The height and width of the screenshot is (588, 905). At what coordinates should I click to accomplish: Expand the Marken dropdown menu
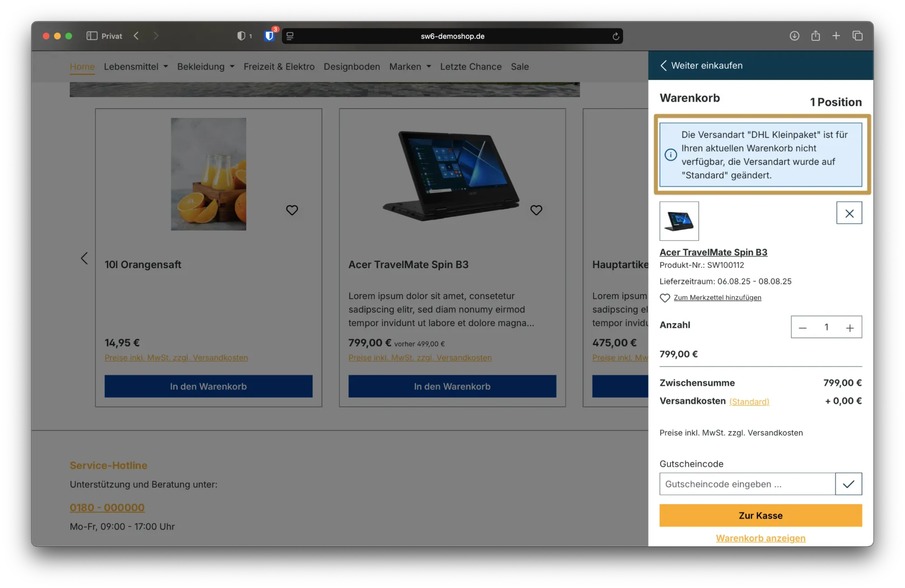click(410, 66)
